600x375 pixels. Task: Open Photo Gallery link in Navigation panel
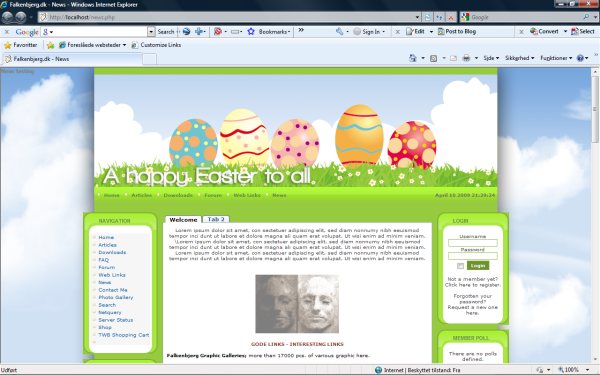coord(116,297)
